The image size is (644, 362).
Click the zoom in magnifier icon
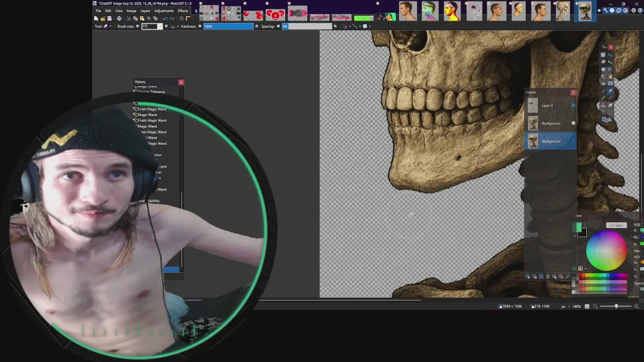point(637,306)
